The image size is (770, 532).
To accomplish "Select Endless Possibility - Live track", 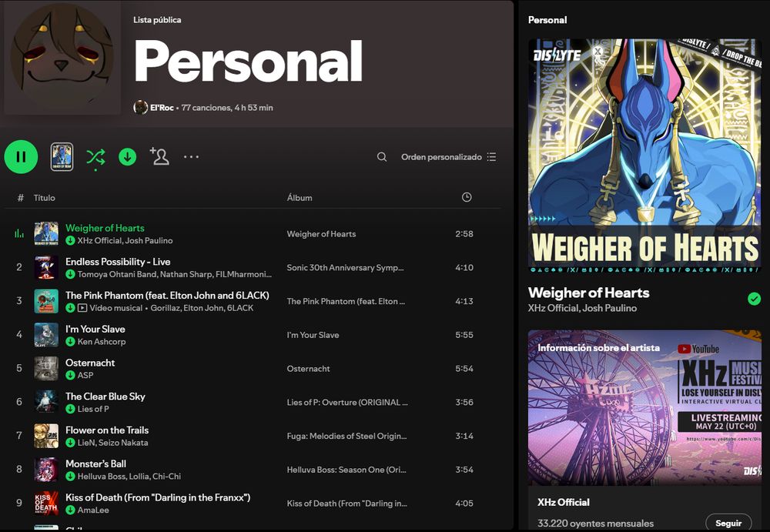I will (x=118, y=262).
